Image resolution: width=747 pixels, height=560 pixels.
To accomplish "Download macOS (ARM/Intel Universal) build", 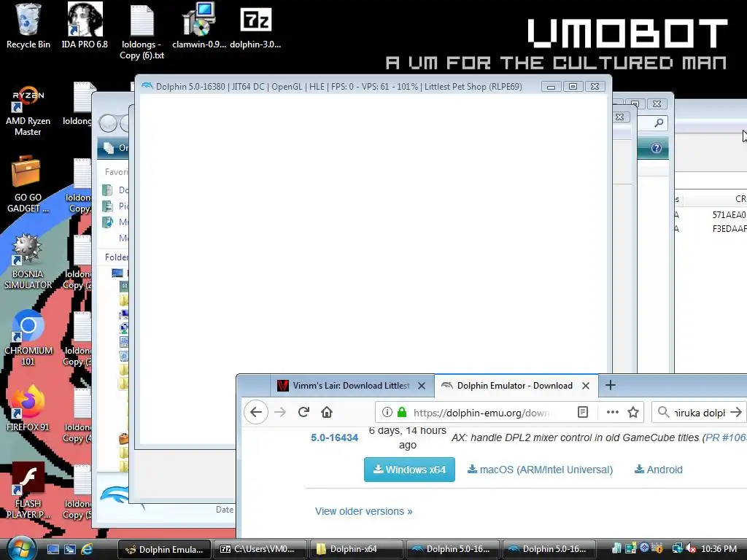I will [x=540, y=470].
